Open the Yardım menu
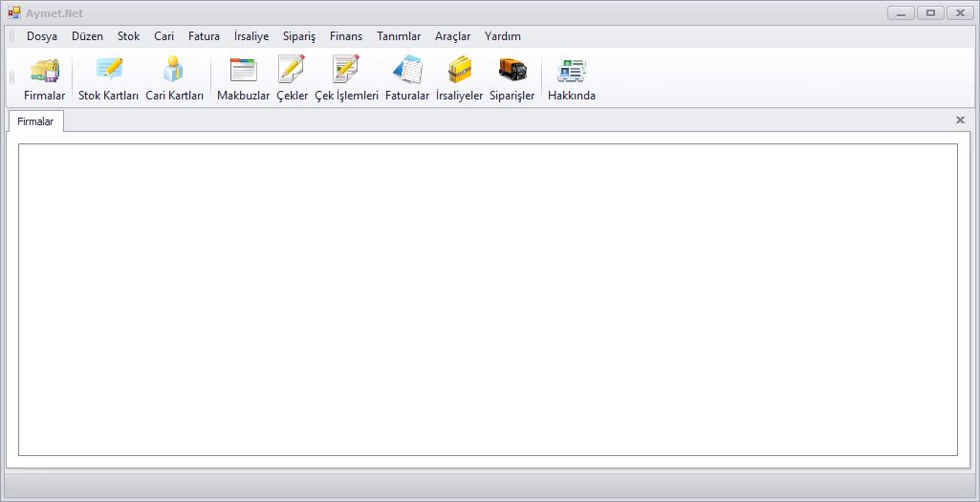Viewport: 980px width, 502px height. pos(503,36)
